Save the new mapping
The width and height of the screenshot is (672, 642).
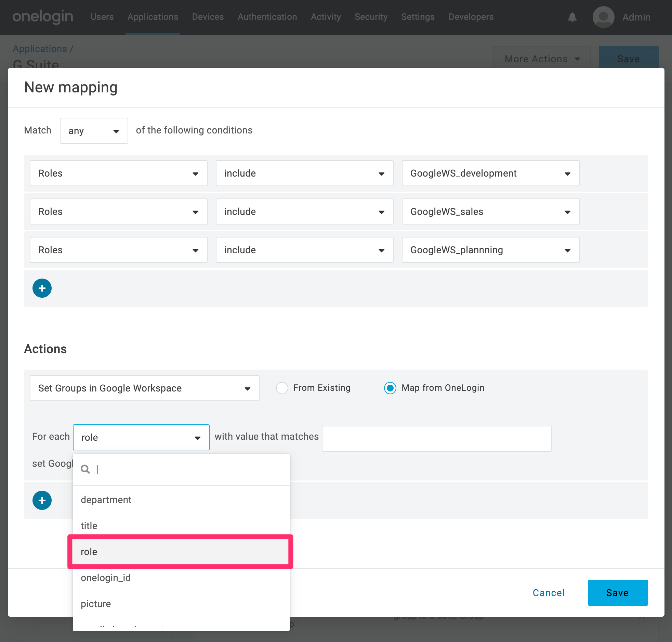618,593
